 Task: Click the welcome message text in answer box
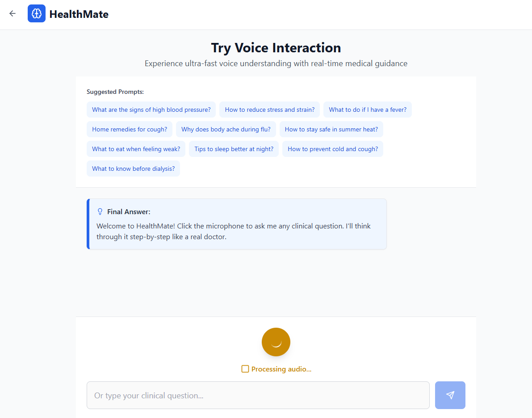234,231
